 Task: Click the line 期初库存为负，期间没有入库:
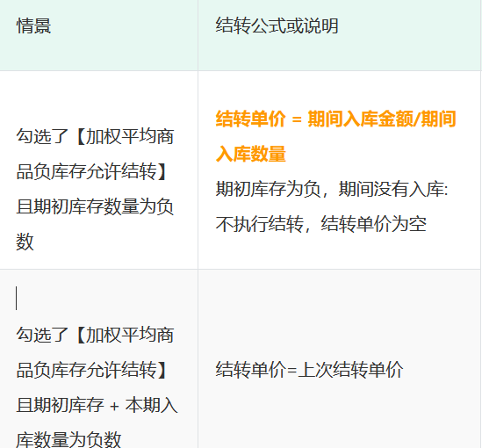pyautogui.click(x=332, y=189)
